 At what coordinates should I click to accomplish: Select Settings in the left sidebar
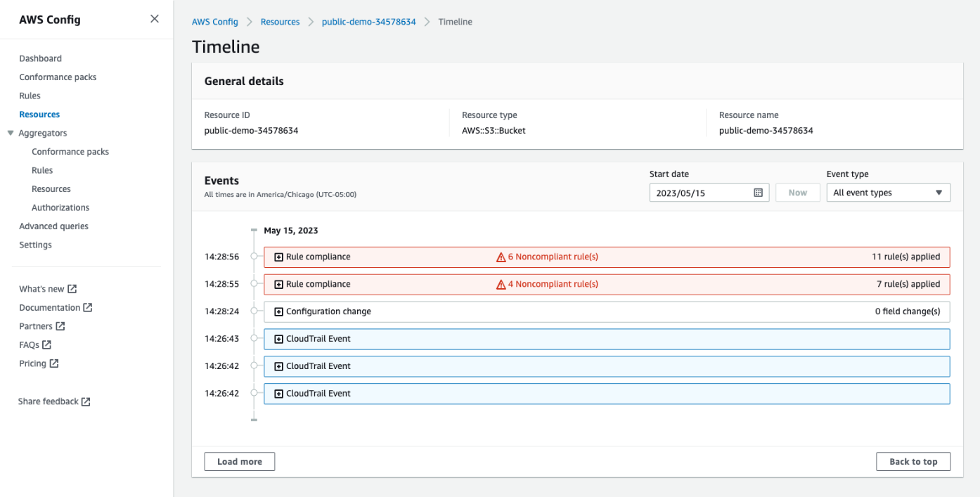coord(35,245)
